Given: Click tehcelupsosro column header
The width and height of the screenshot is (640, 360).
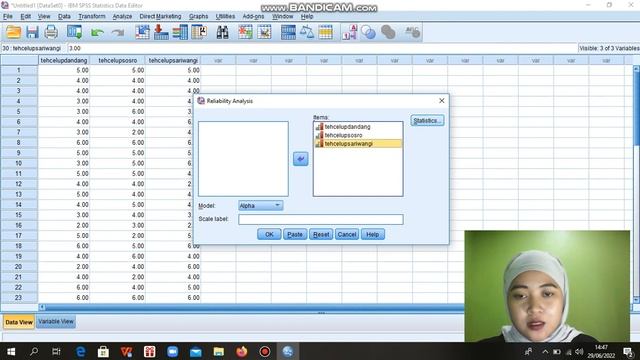Looking at the screenshot, I should pyautogui.click(x=118, y=60).
